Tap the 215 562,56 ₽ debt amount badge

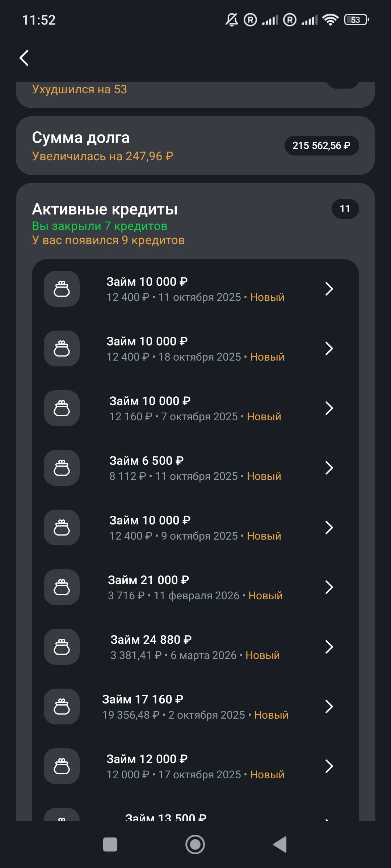tap(321, 146)
